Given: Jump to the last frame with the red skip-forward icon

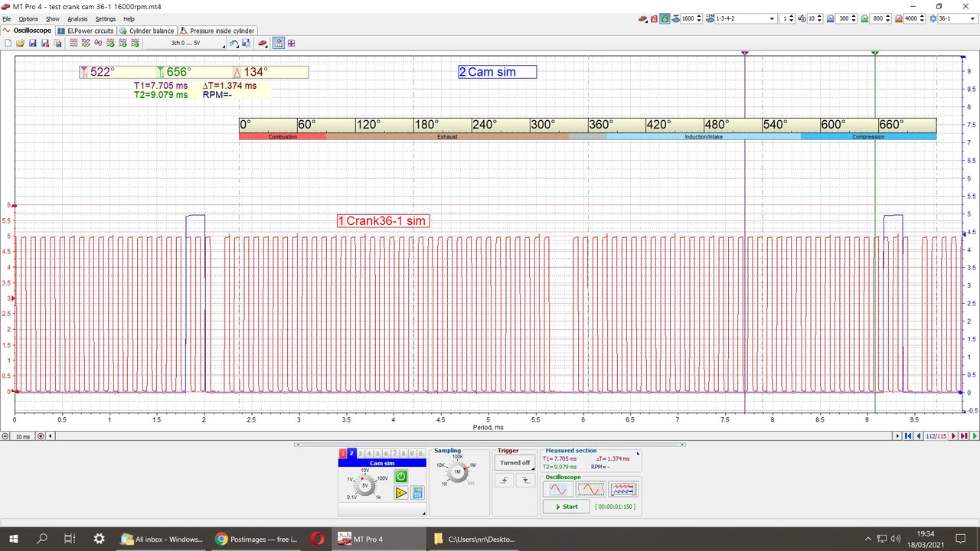Looking at the screenshot, I should pos(964,435).
